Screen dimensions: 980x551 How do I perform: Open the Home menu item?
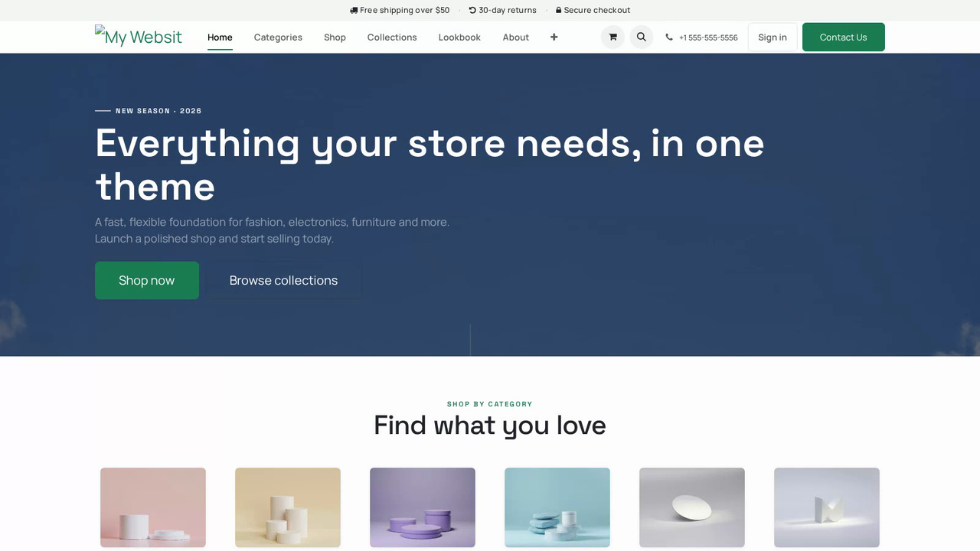point(220,37)
